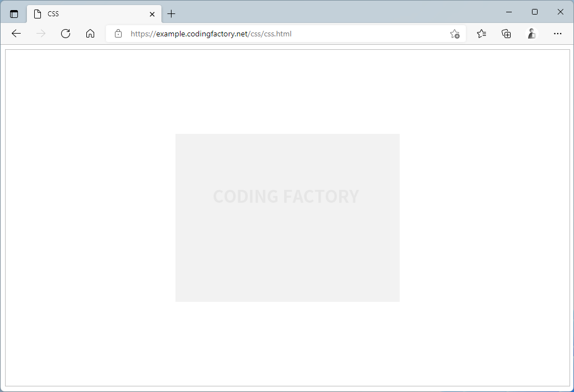The height and width of the screenshot is (392, 574).
Task: Open Settings and more menu
Action: pyautogui.click(x=558, y=34)
